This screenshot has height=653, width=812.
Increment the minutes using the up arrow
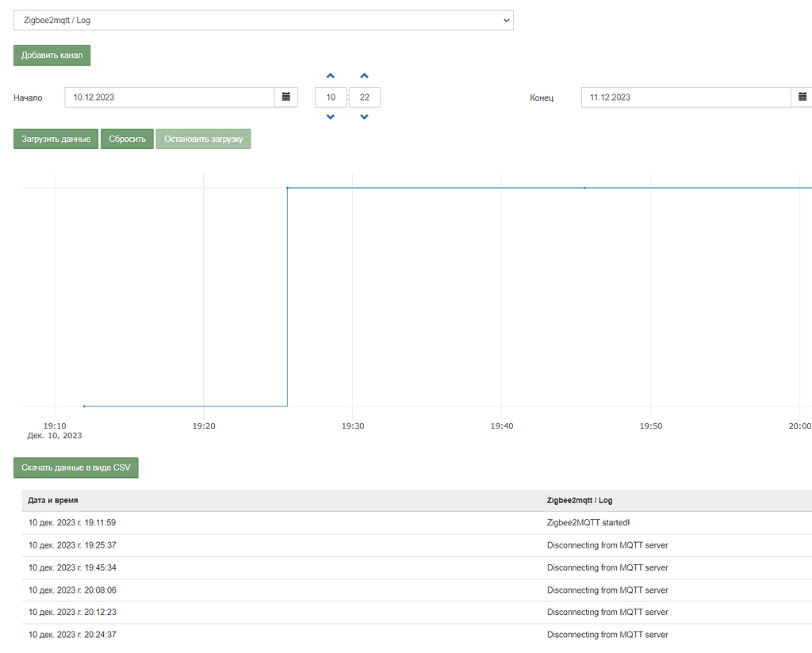[364, 76]
